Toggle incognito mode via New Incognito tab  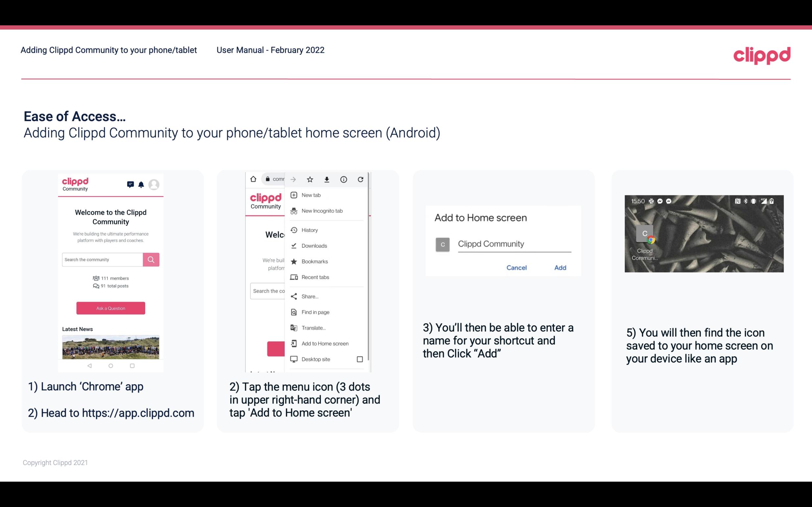tap(321, 211)
